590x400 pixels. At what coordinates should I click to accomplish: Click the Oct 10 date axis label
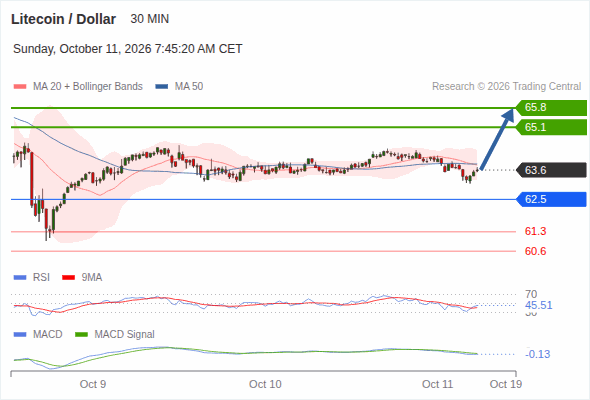265,384
